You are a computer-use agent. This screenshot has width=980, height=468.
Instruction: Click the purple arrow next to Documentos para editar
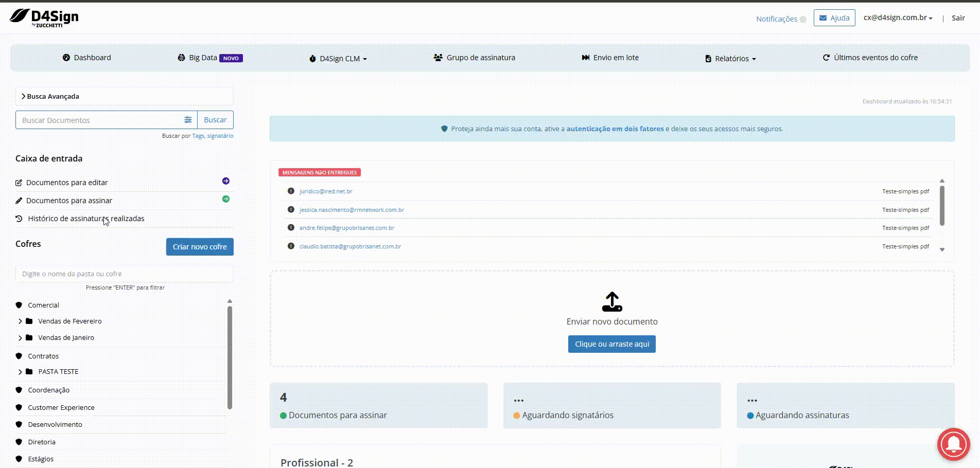pyautogui.click(x=225, y=181)
